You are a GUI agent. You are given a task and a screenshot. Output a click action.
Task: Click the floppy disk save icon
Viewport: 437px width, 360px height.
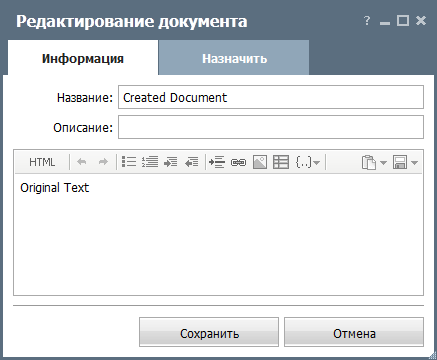[400, 163]
